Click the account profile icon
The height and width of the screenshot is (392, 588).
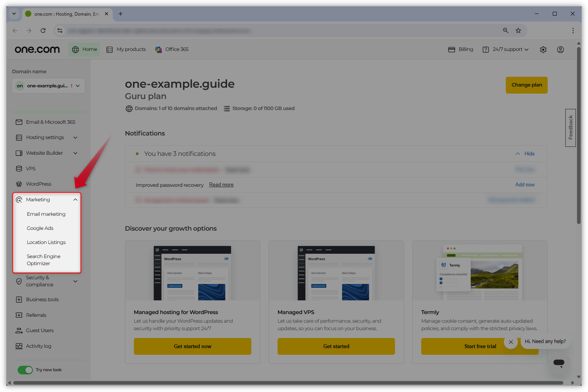pos(560,50)
